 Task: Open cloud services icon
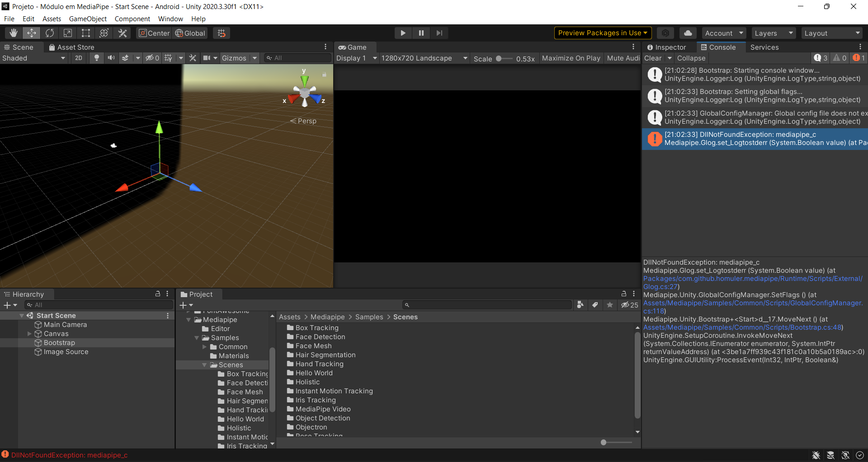688,33
